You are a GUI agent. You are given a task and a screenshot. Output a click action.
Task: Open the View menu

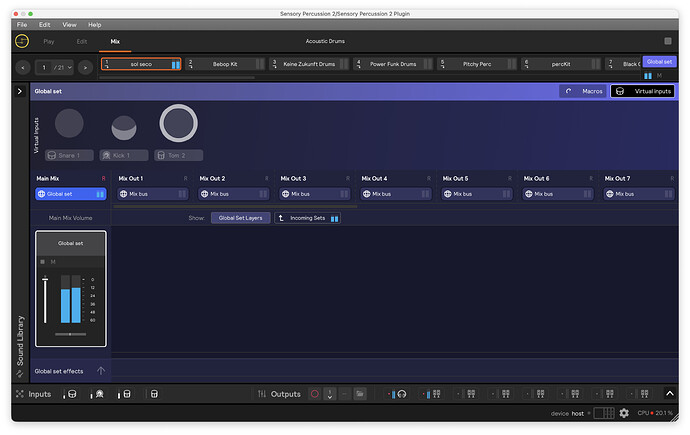pos(69,24)
